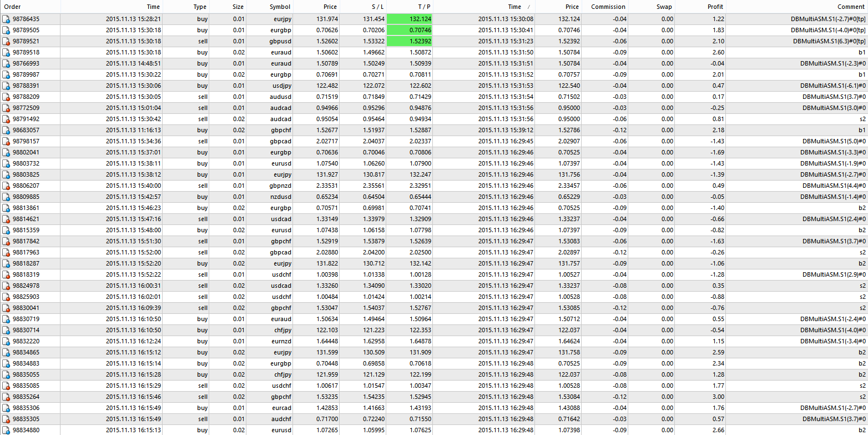
Task: Click the sell order icon for 98772509
Action: point(6,108)
